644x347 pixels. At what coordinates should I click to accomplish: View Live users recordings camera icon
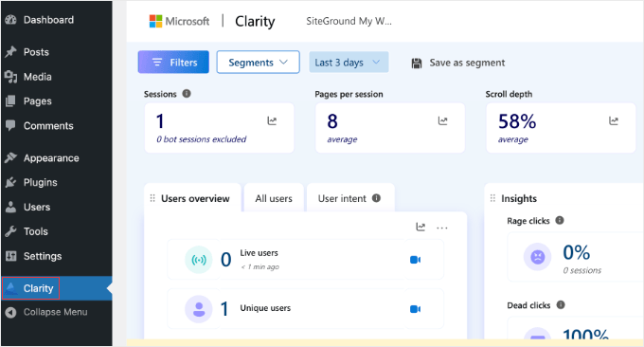click(x=415, y=260)
